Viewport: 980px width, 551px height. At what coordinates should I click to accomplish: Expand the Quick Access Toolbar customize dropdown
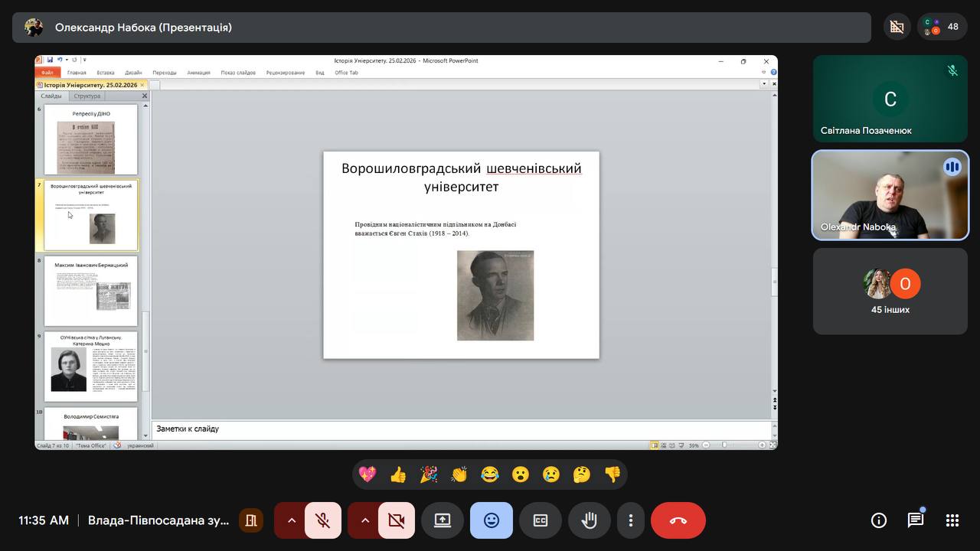pyautogui.click(x=84, y=60)
